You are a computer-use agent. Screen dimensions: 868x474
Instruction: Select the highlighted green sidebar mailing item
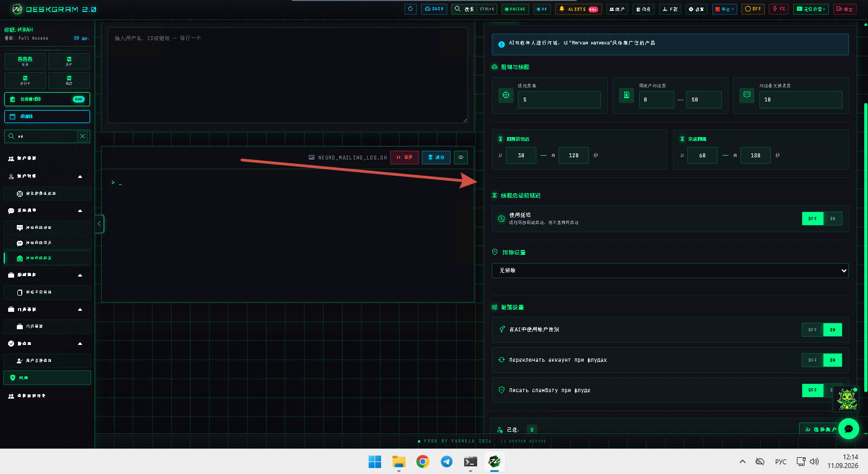(x=47, y=258)
